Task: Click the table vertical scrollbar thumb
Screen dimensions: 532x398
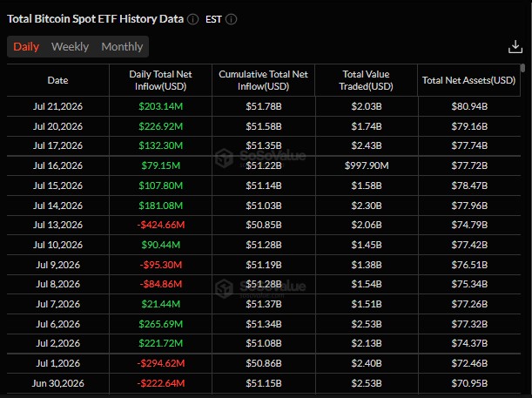Action: click(522, 68)
